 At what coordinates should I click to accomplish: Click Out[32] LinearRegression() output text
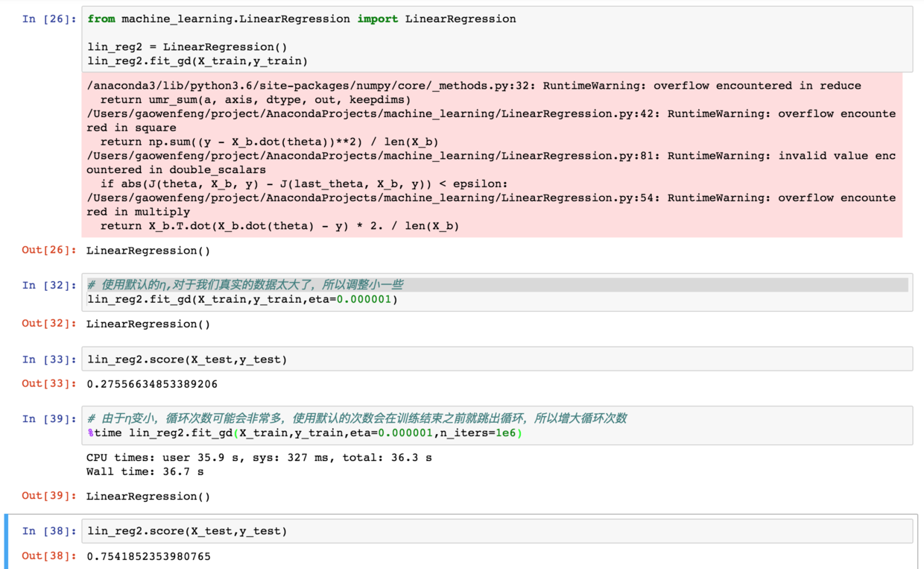148,324
